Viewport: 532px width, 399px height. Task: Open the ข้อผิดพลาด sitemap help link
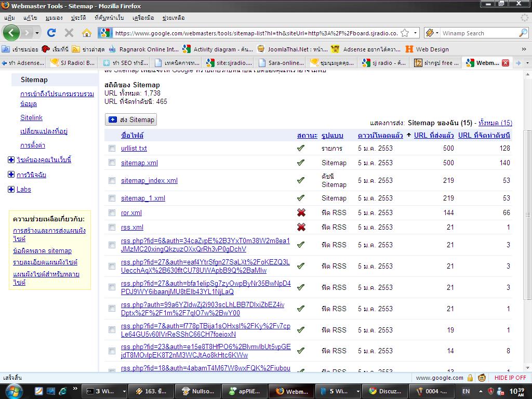(x=42, y=251)
